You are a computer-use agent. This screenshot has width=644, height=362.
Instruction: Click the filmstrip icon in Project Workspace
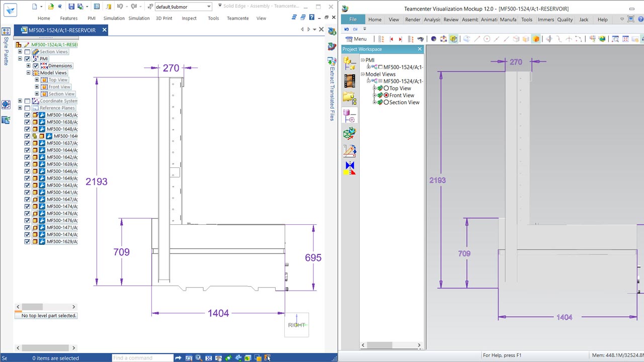point(349,81)
